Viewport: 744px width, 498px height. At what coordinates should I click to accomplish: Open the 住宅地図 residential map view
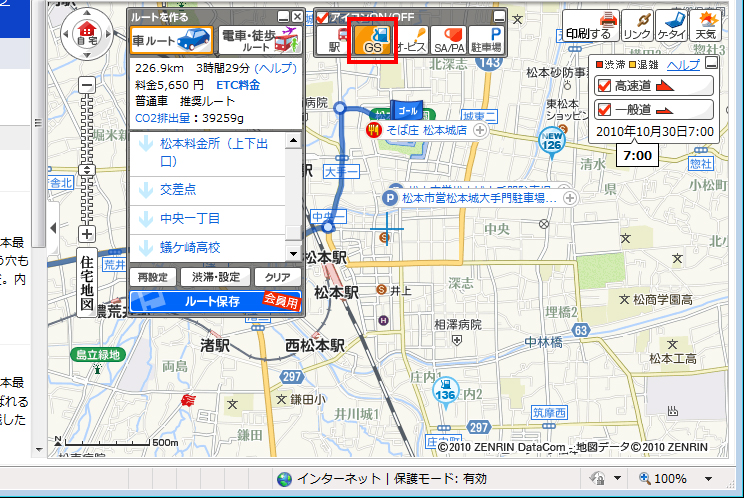pos(87,283)
